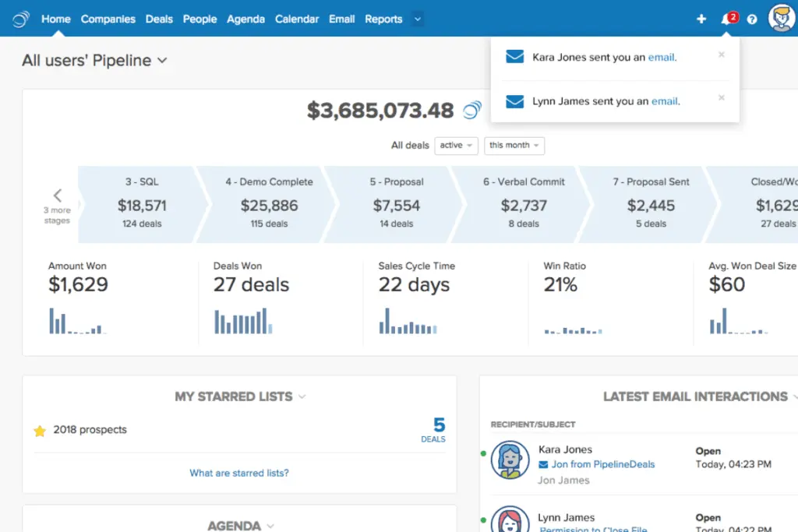
Task: Open Lynn James avatar in email interactions
Action: point(510,519)
